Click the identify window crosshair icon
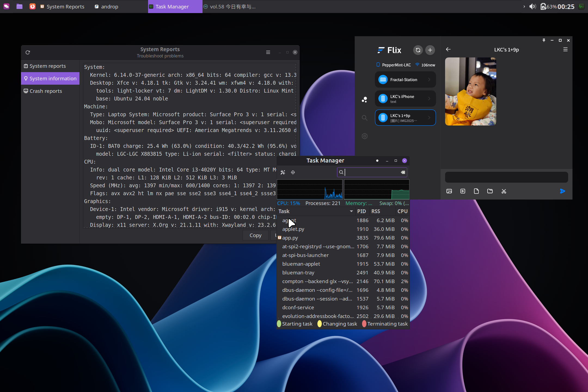Image resolution: width=588 pixels, height=392 pixels. (293, 172)
